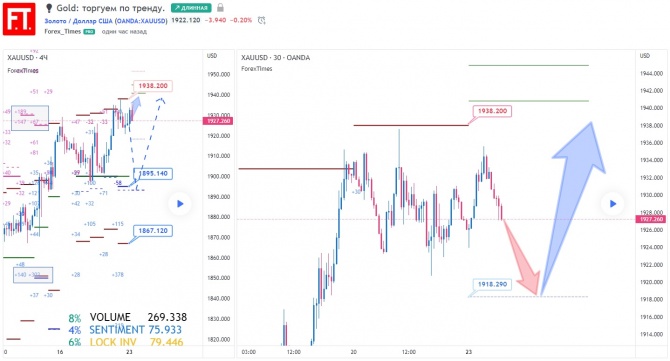This screenshot has height=361, width=670.
Task: Play the left 4H chart idea
Action: coord(180,204)
